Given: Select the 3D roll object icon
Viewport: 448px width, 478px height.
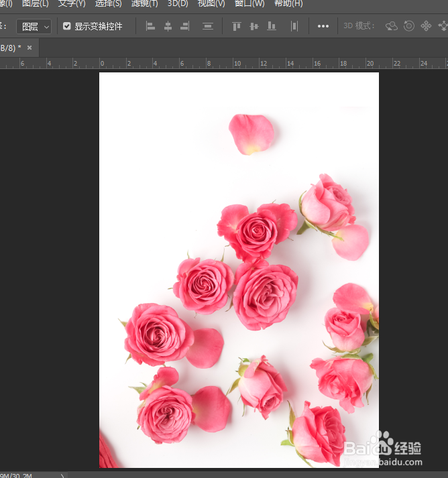Looking at the screenshot, I should point(409,26).
